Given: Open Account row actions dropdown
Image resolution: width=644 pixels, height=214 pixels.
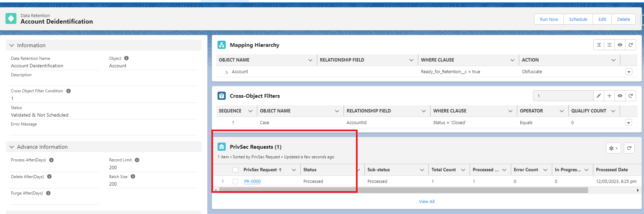Looking at the screenshot, I should click(629, 72).
